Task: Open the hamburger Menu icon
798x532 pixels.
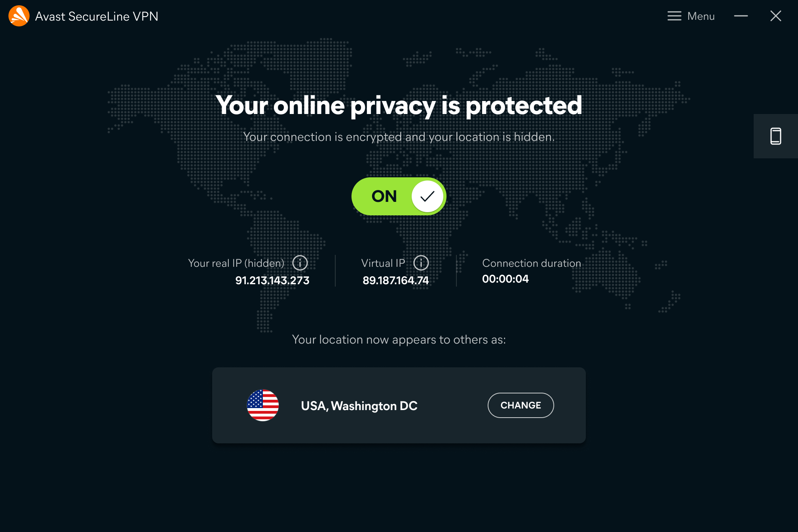Action: (x=674, y=16)
